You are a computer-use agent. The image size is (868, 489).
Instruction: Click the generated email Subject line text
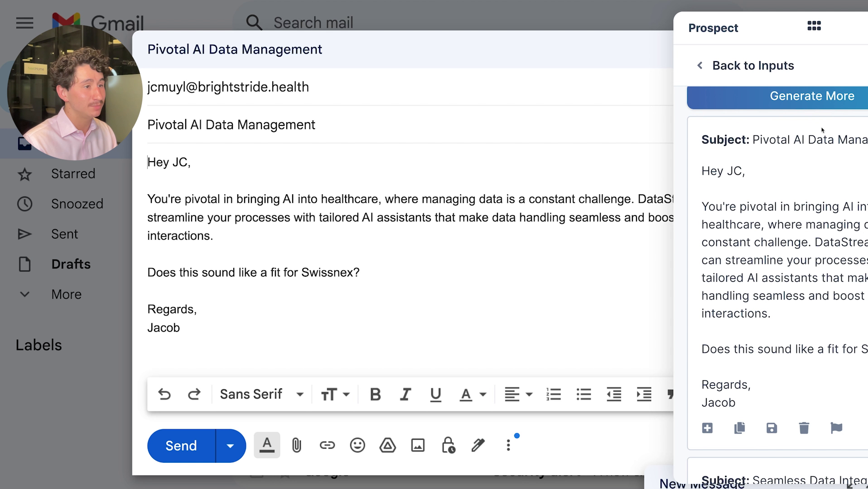coord(785,140)
